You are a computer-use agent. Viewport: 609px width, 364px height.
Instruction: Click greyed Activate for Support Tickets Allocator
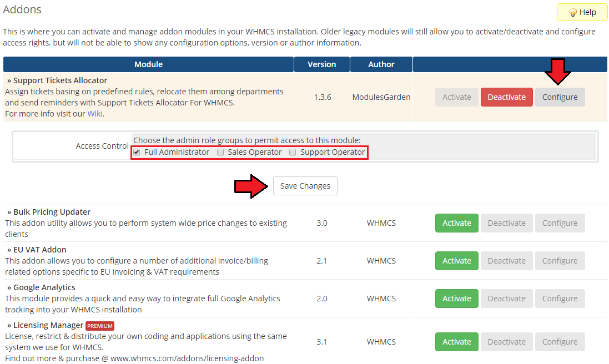pos(457,97)
